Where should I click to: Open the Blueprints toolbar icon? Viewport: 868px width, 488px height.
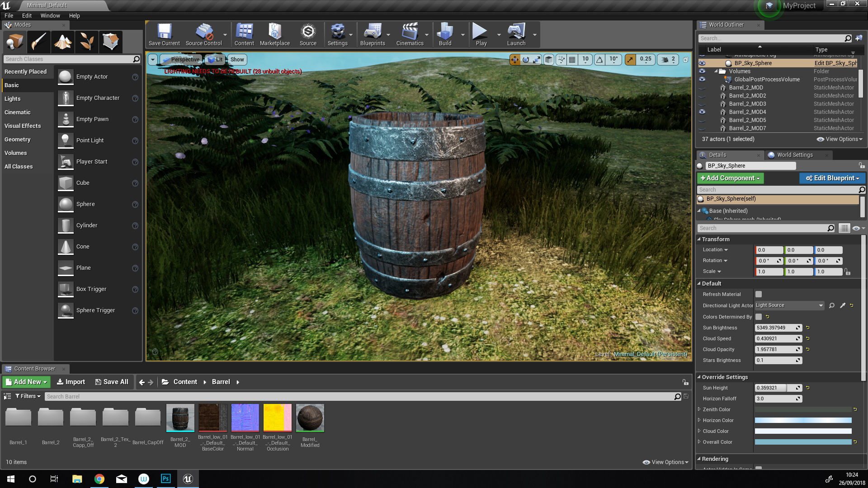click(x=373, y=34)
